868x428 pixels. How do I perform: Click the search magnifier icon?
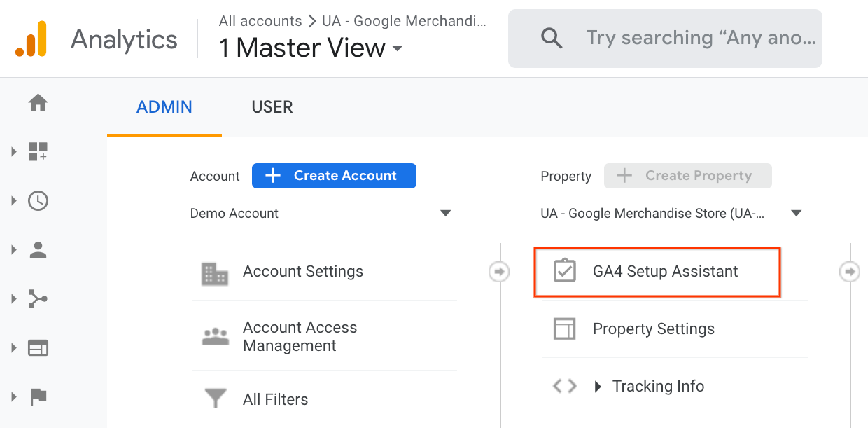pos(552,39)
